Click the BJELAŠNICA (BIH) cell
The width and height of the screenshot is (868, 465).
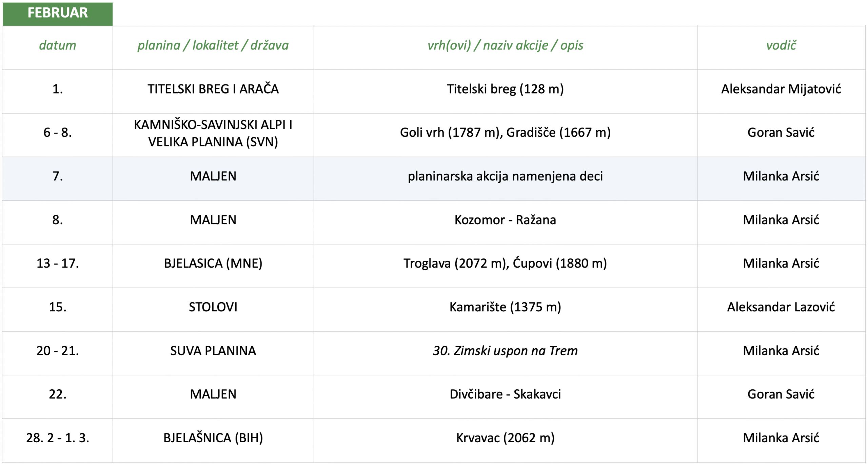213,438
